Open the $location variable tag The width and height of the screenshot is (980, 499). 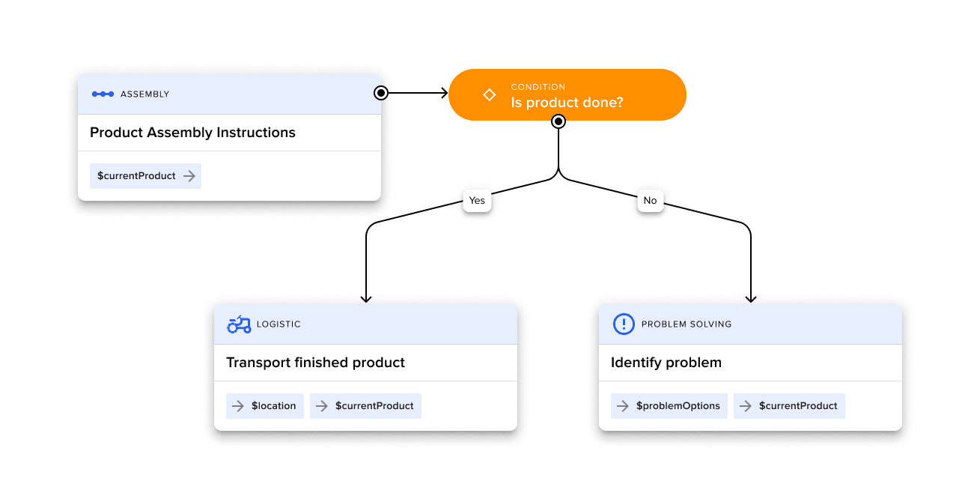click(265, 405)
